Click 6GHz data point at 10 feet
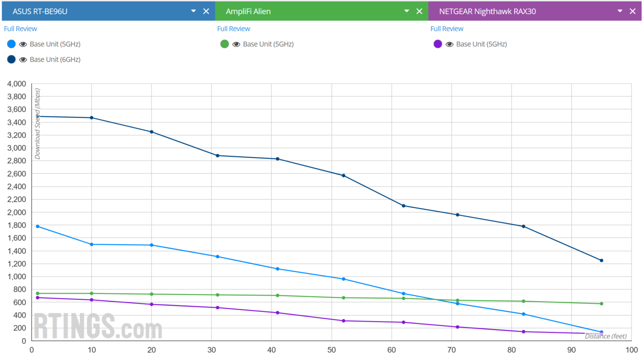 (x=92, y=118)
